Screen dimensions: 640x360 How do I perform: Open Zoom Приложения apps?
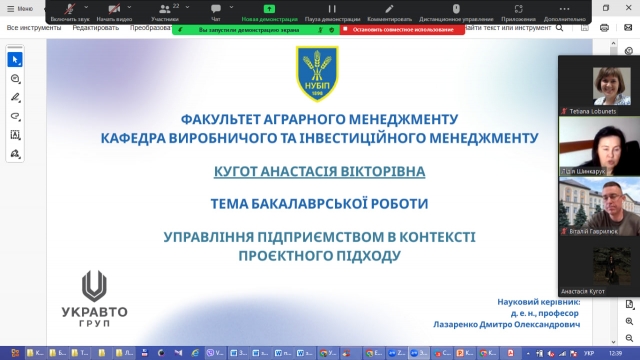click(518, 12)
